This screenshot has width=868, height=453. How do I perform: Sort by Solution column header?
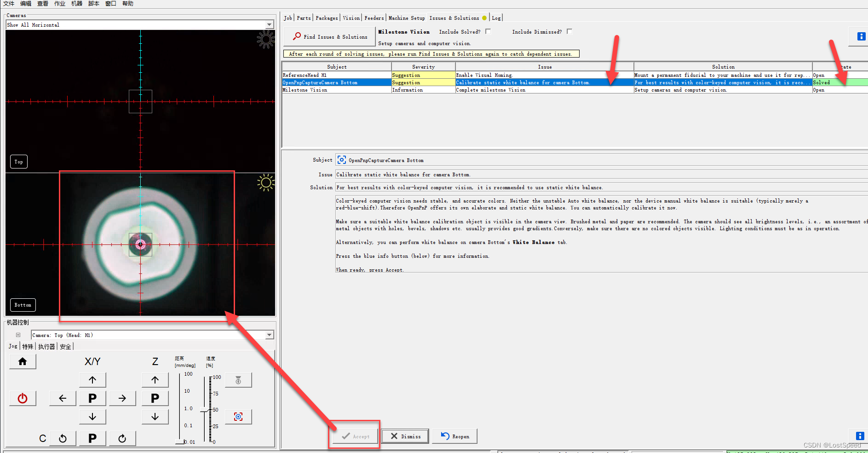click(x=723, y=67)
